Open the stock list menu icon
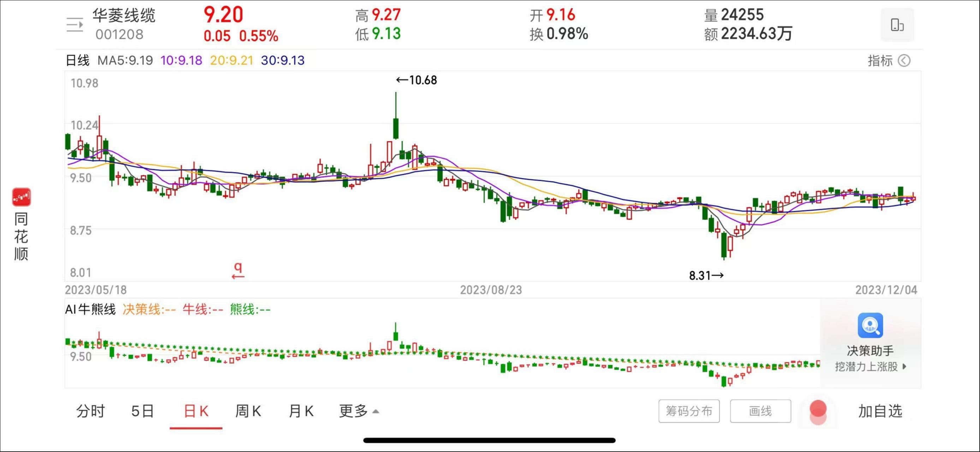The width and height of the screenshot is (980, 452). tap(75, 25)
